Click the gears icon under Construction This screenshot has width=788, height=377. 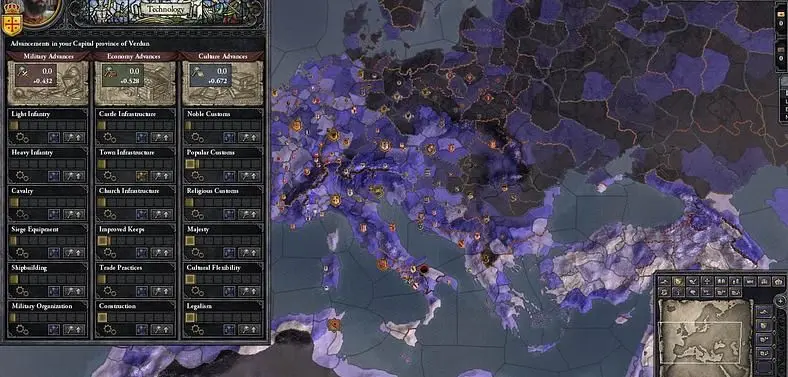110,330
